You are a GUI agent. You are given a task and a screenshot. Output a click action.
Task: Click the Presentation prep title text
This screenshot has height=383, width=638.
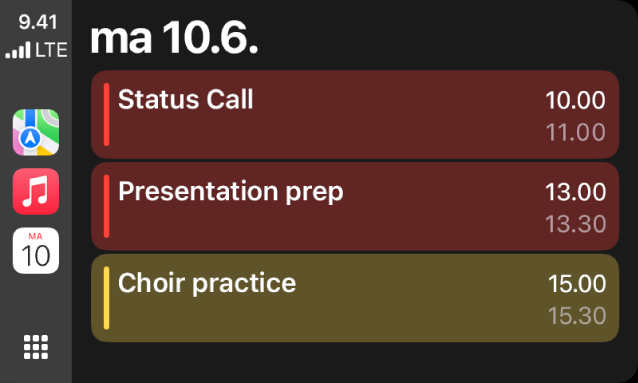pyautogui.click(x=231, y=192)
